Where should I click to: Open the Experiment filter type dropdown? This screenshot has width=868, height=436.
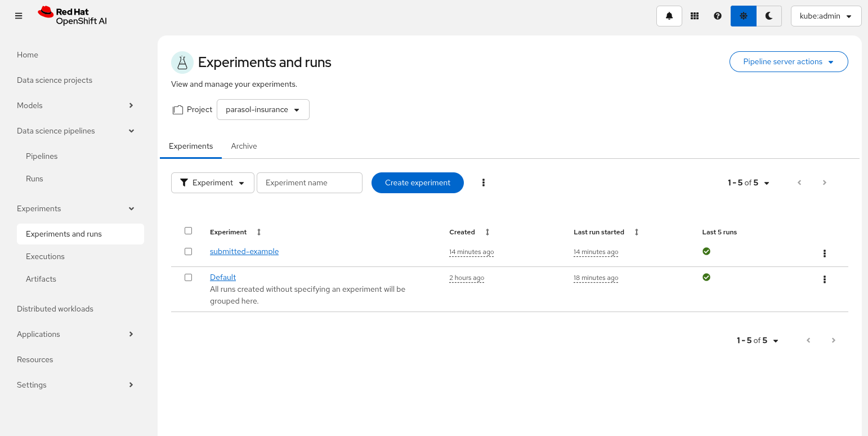tap(213, 183)
